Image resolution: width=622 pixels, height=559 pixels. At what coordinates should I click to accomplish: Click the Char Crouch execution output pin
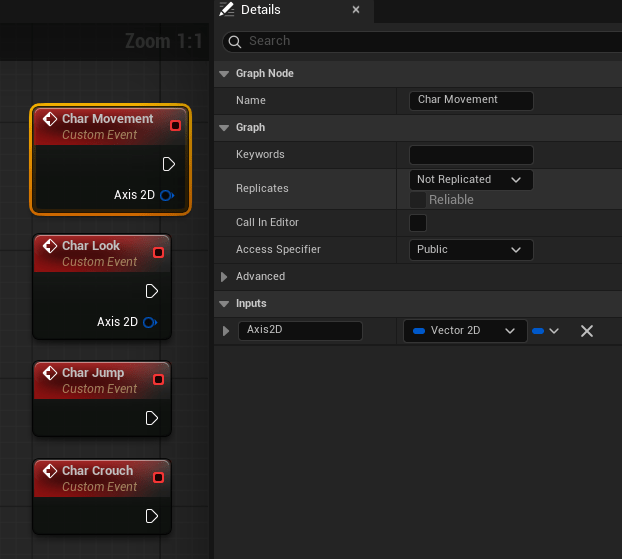click(x=152, y=516)
